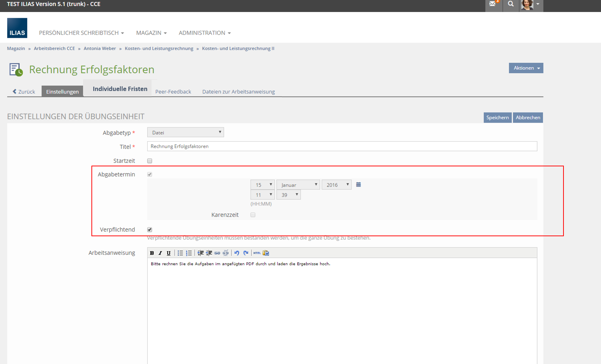Expand the month dropdown showing Januar
The height and width of the screenshot is (364, 601).
[298, 185]
